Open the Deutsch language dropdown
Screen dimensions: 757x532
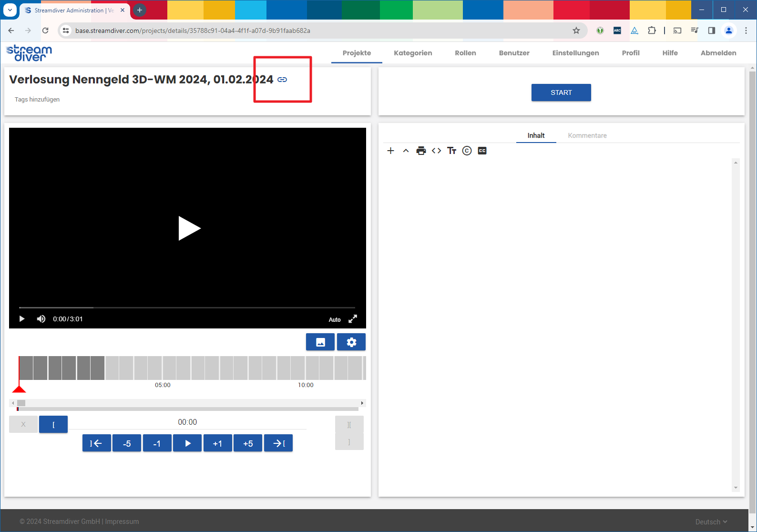click(x=711, y=522)
